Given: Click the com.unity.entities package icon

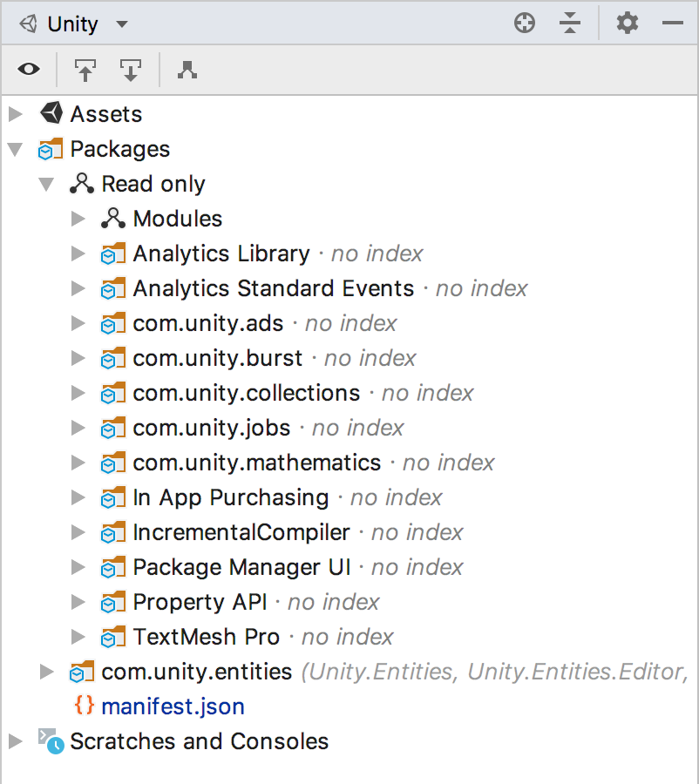Looking at the screenshot, I should (x=82, y=672).
